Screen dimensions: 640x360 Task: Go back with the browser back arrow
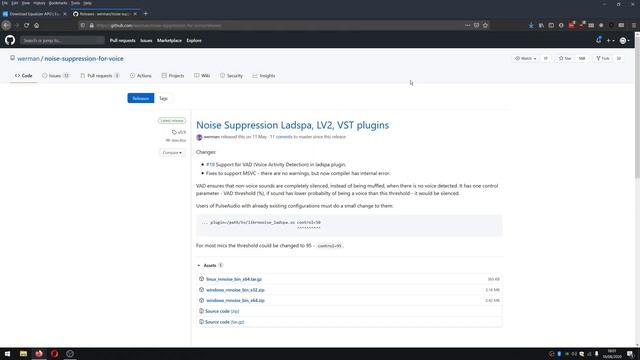click(x=6, y=25)
